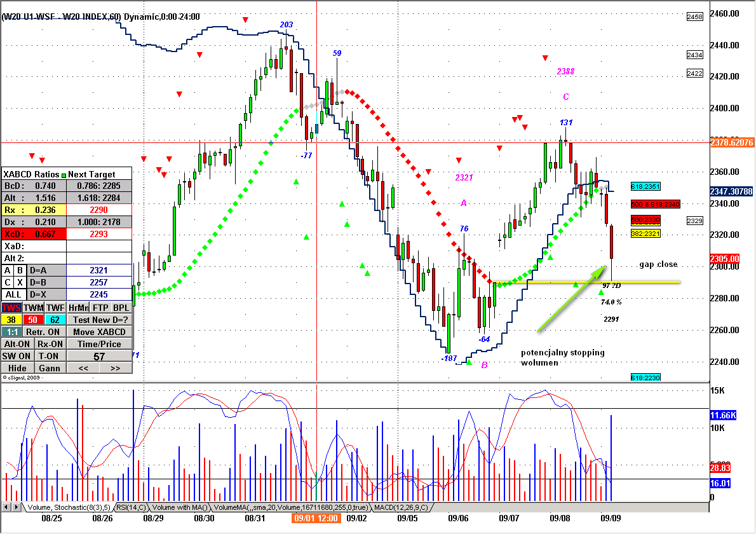Click the 2321 D=A value

pos(99,270)
